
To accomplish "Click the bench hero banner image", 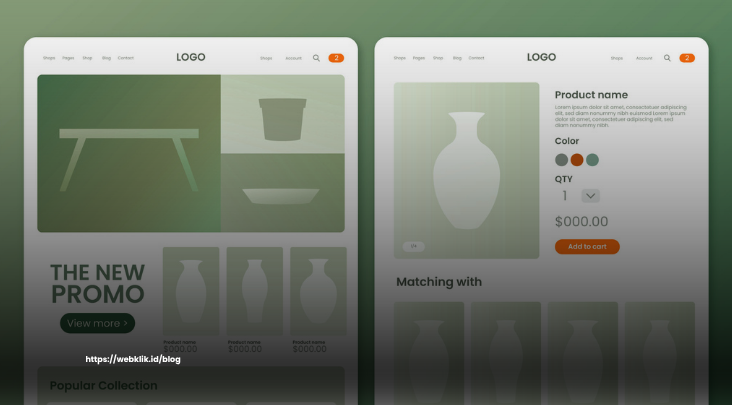I will [129, 154].
